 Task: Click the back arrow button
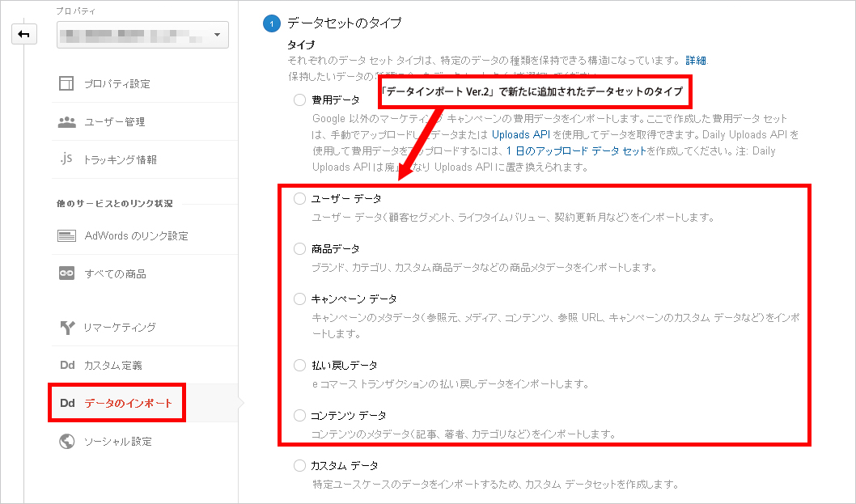[x=23, y=34]
